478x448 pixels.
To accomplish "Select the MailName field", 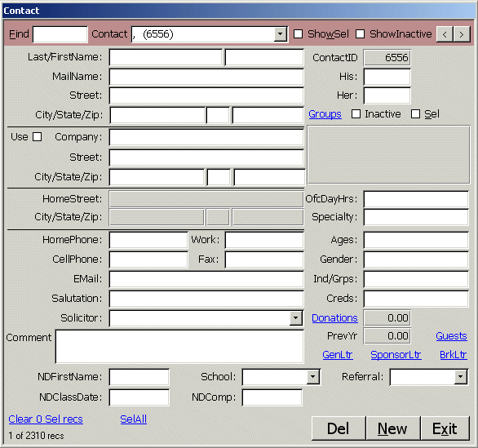I will point(206,77).
